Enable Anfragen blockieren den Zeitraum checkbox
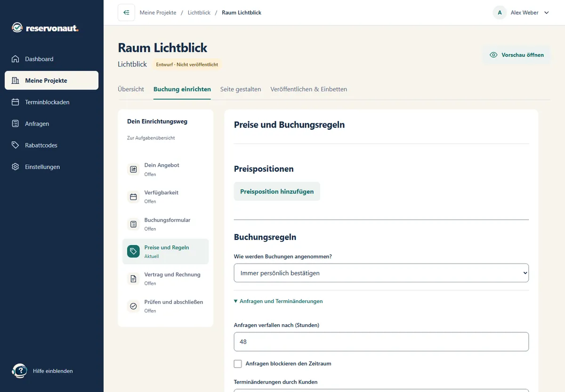 238,363
